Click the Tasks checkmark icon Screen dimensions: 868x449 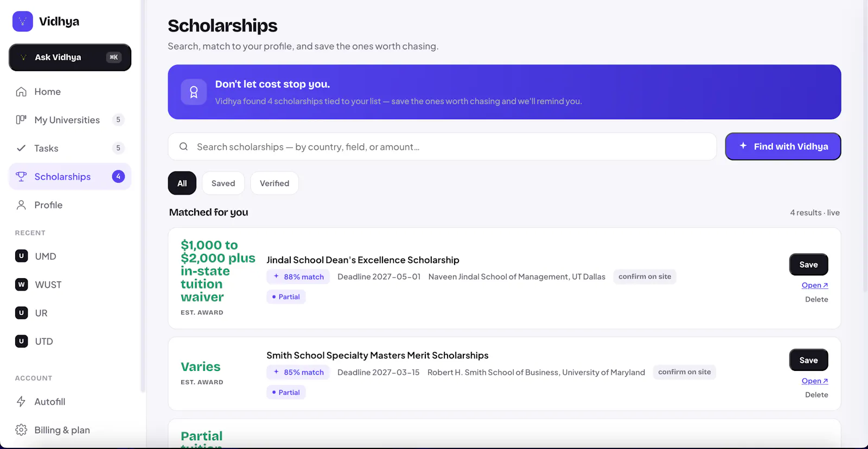pos(21,148)
